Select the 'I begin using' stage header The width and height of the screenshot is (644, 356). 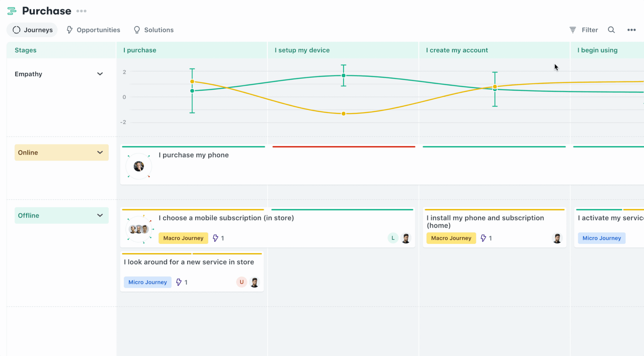pos(607,50)
